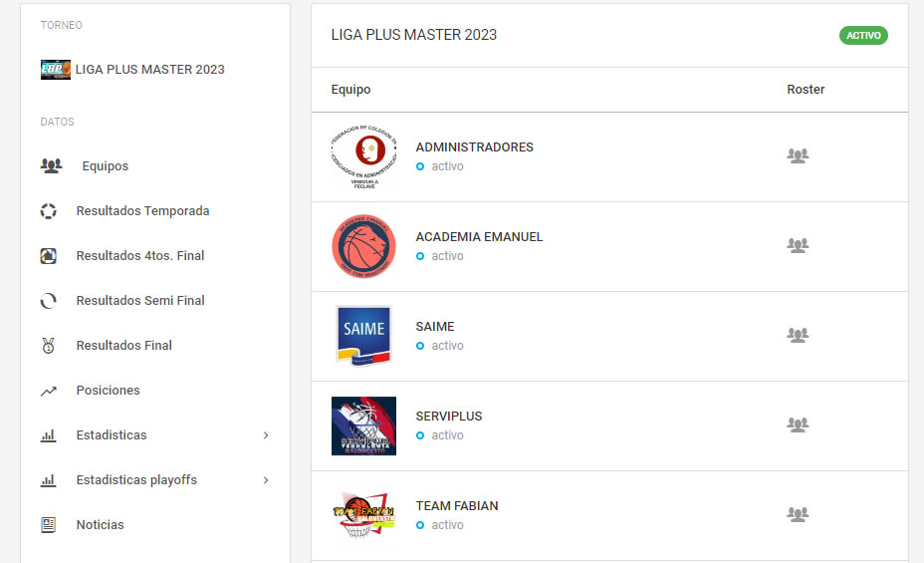The height and width of the screenshot is (563, 924).
Task: Click the LIGA PLUS MASTER 2023 panel heading
Action: pos(413,35)
